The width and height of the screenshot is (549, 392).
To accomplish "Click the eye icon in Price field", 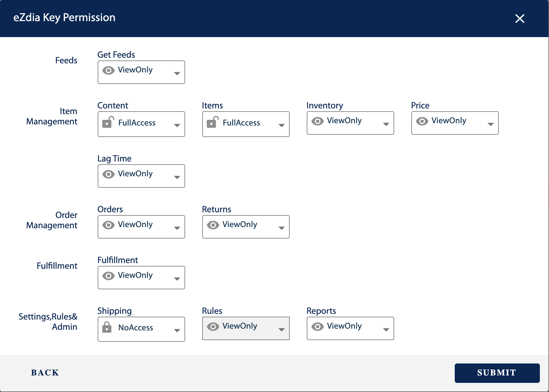I will coord(422,121).
